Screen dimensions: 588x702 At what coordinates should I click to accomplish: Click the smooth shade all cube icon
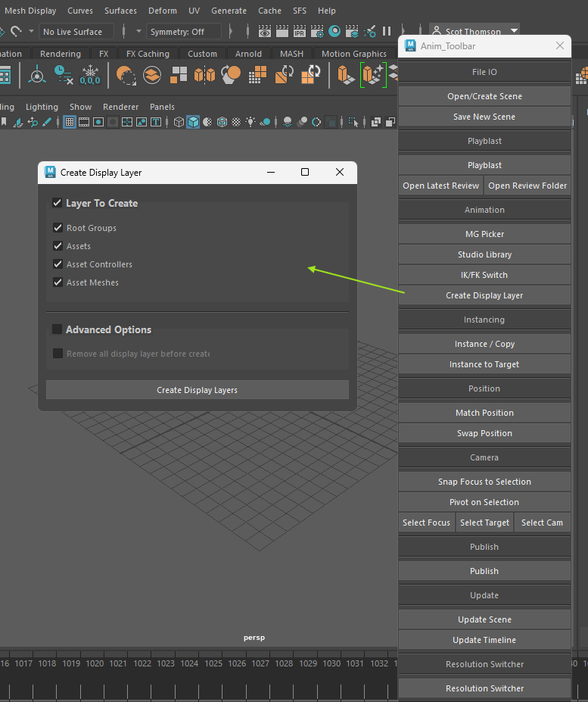(x=193, y=122)
